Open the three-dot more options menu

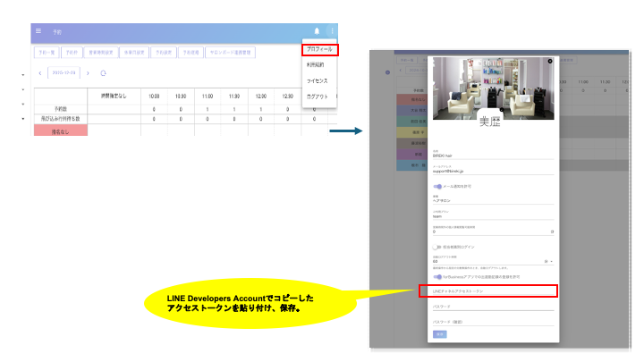click(x=331, y=31)
